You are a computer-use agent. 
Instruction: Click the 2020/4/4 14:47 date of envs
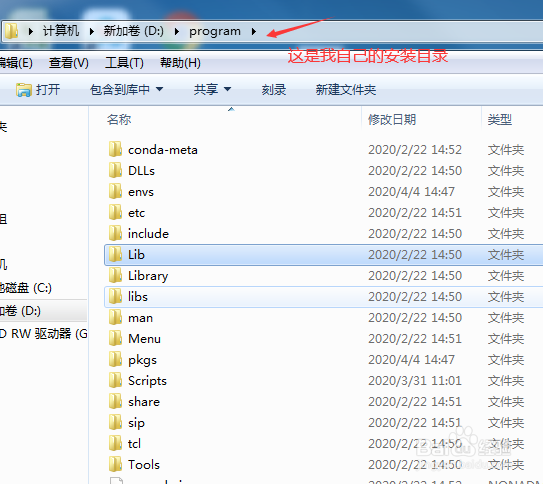coord(411,191)
